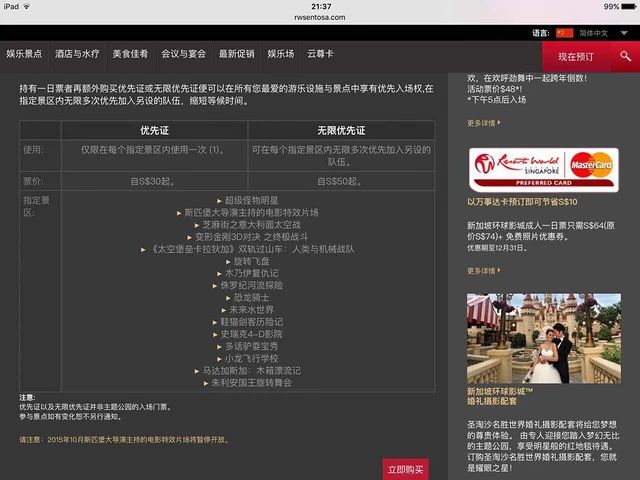The height and width of the screenshot is (480, 640).
Task: Click the Resorts World MasterCard banner
Action: click(x=544, y=170)
